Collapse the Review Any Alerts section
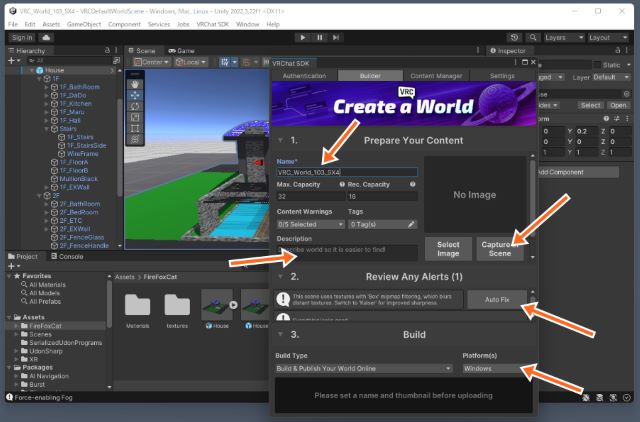This screenshot has width=640, height=422. click(280, 276)
